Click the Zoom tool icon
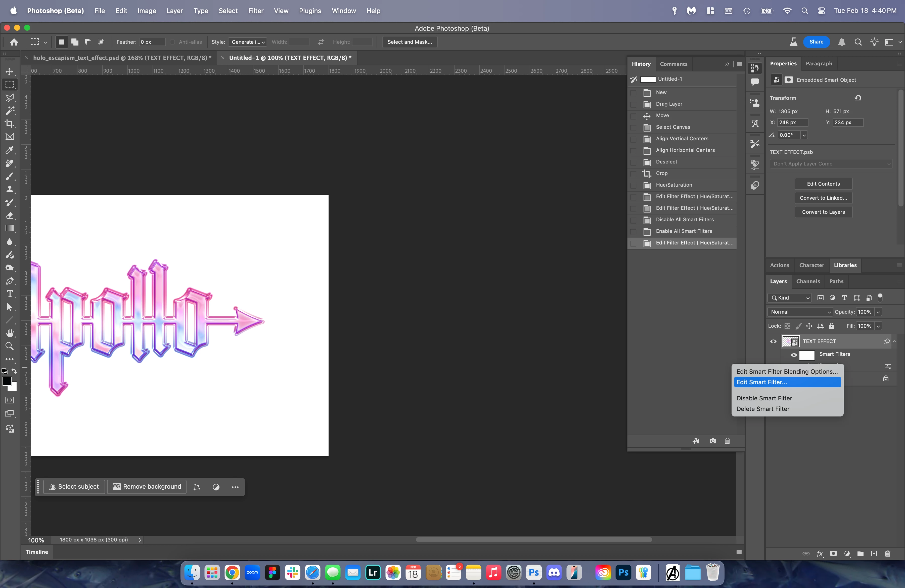 click(10, 346)
